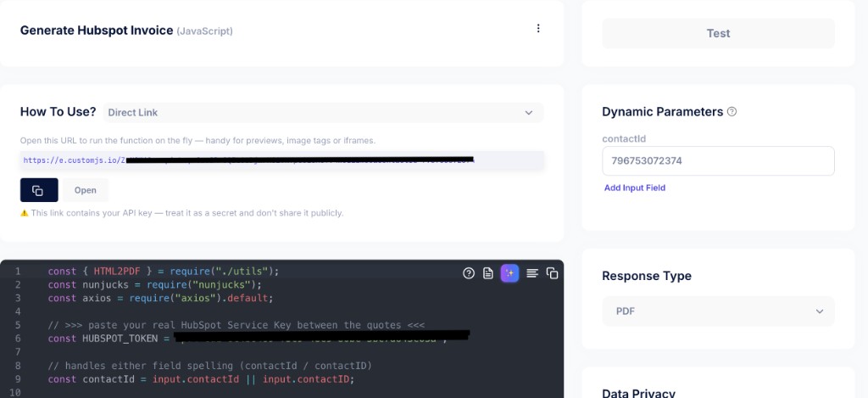Click the document icon in code editor toolbar
The image size is (868, 398).
[x=488, y=272]
